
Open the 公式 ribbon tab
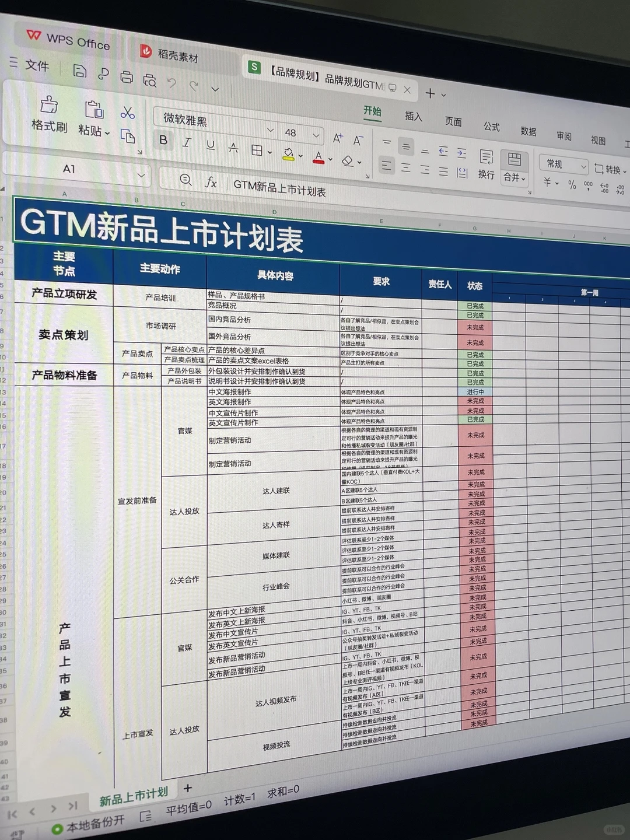(491, 125)
